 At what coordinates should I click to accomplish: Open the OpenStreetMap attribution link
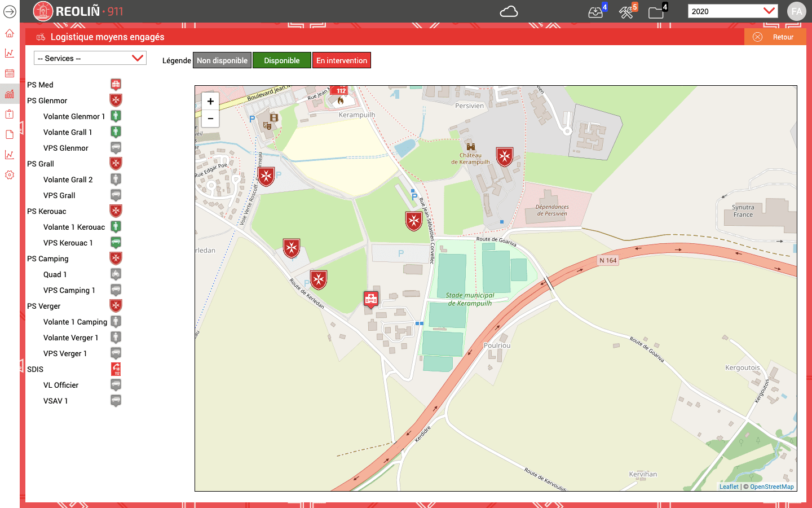pyautogui.click(x=772, y=486)
